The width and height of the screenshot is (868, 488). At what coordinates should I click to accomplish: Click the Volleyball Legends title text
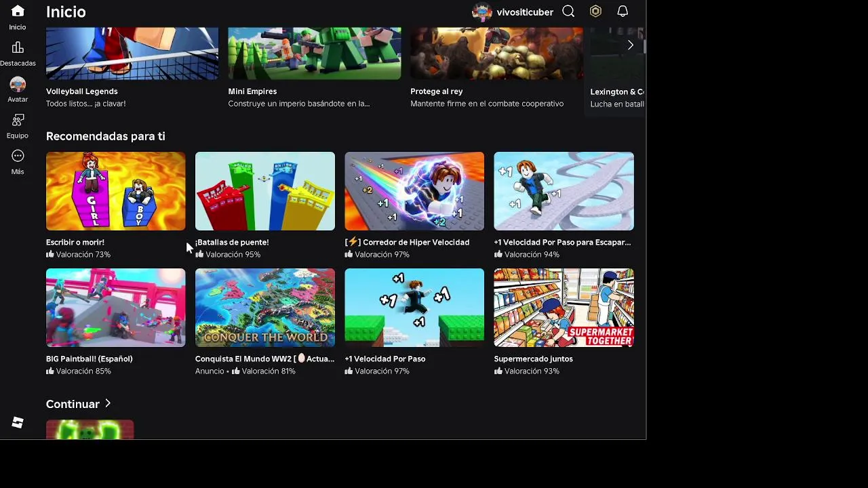(82, 91)
